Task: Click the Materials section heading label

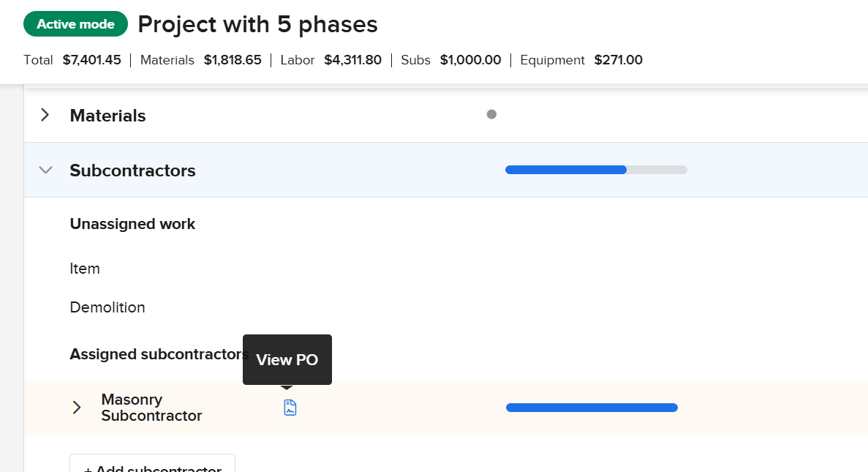Action: click(107, 116)
